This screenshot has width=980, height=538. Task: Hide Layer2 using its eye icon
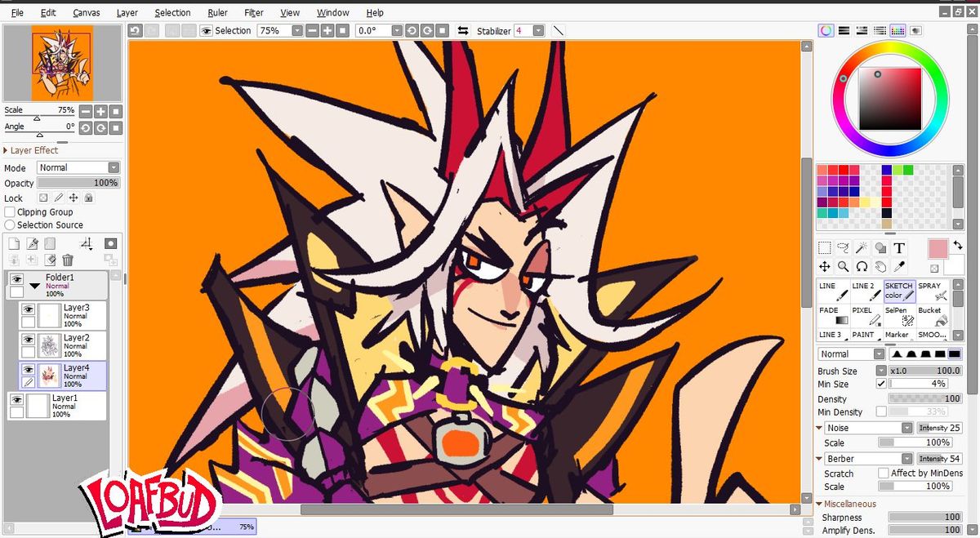(28, 340)
